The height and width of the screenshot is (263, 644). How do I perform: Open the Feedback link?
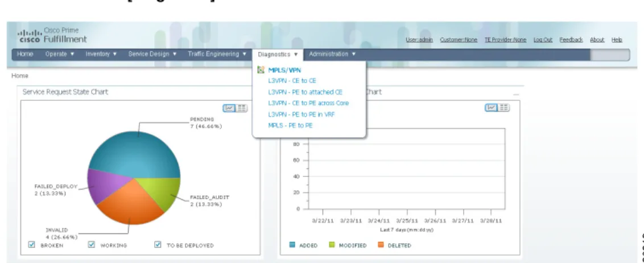coord(571,40)
